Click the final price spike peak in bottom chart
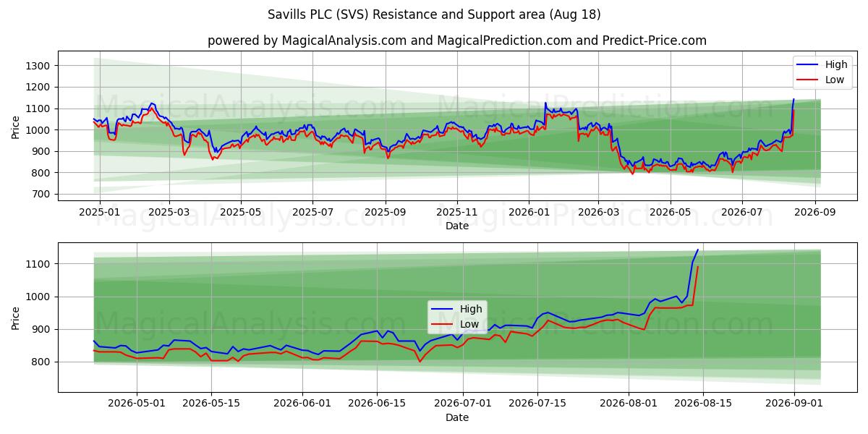This screenshot has height=434, width=868. coord(697,250)
